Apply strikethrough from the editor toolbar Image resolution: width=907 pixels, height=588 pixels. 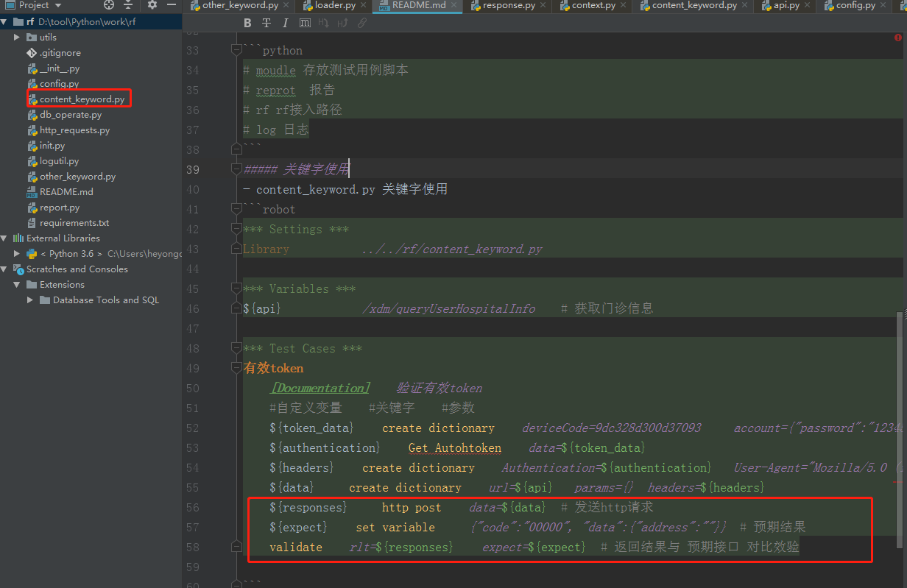pos(267,23)
